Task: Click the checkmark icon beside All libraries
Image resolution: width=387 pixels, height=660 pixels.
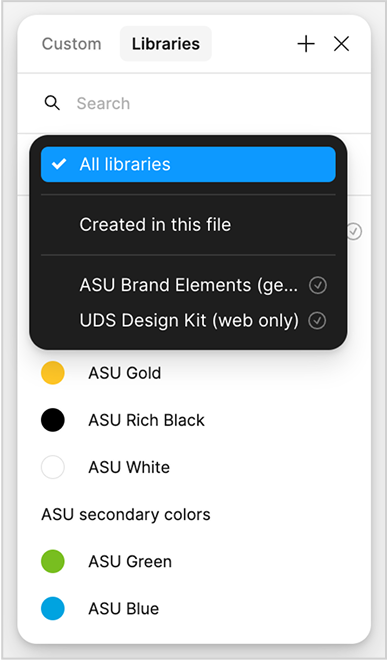Action: pyautogui.click(x=59, y=164)
